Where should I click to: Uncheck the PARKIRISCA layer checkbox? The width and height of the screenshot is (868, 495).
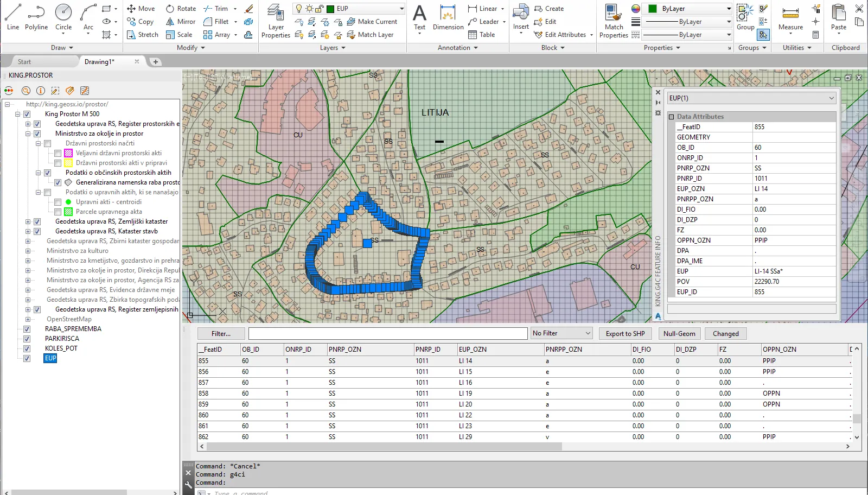tap(27, 339)
